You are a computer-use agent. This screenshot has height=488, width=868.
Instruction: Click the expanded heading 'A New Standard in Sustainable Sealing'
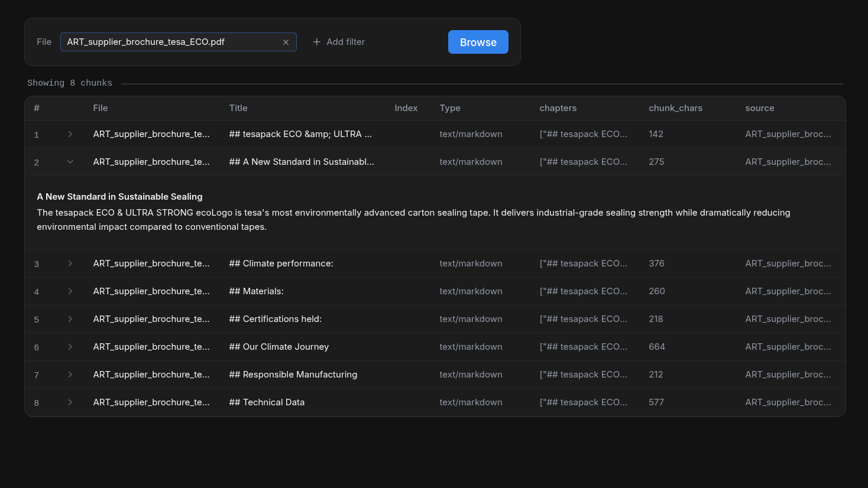pyautogui.click(x=119, y=197)
